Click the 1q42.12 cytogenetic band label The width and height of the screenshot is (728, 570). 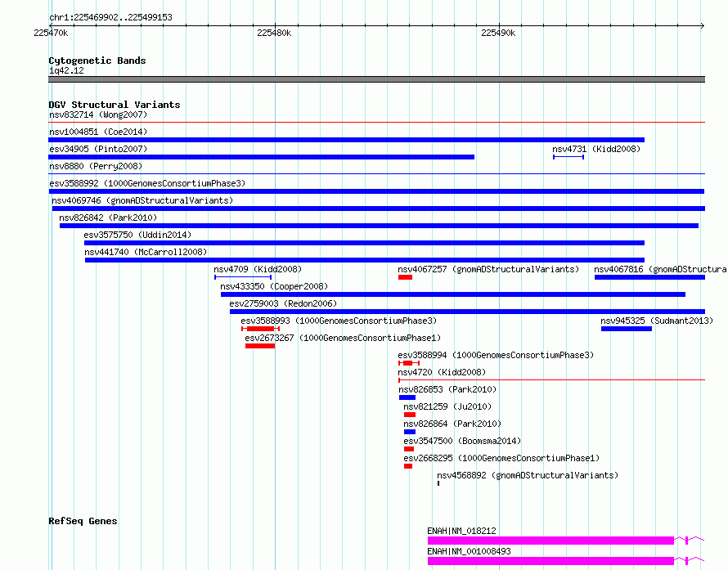click(66, 70)
